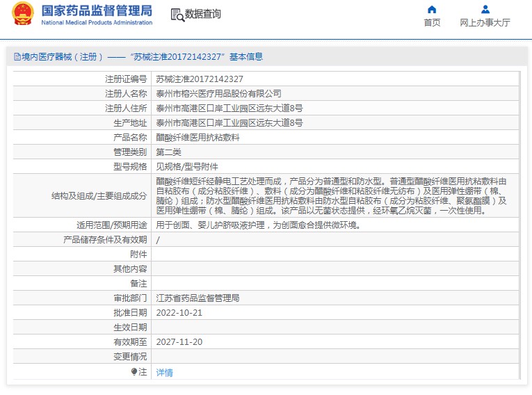Click the 产品名称 label
532x395 pixels.
click(130, 138)
